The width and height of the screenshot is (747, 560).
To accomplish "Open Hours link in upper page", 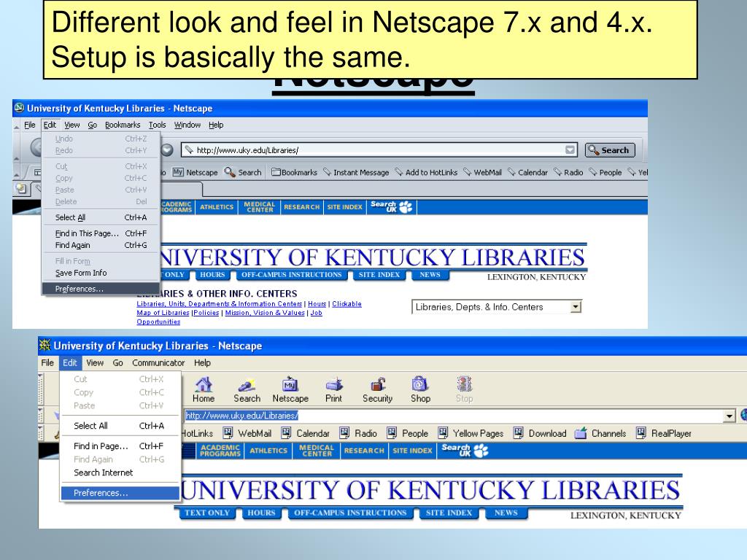I will click(x=317, y=304).
